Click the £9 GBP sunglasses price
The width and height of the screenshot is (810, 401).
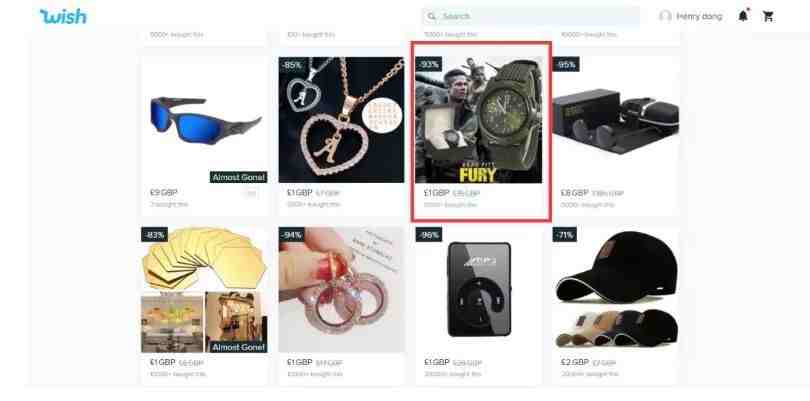click(164, 193)
